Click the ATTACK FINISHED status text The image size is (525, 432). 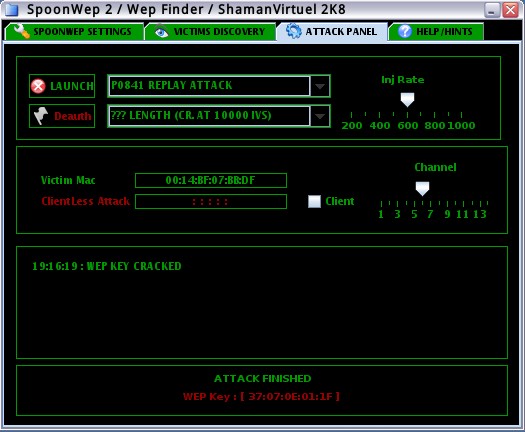pyautogui.click(x=262, y=378)
